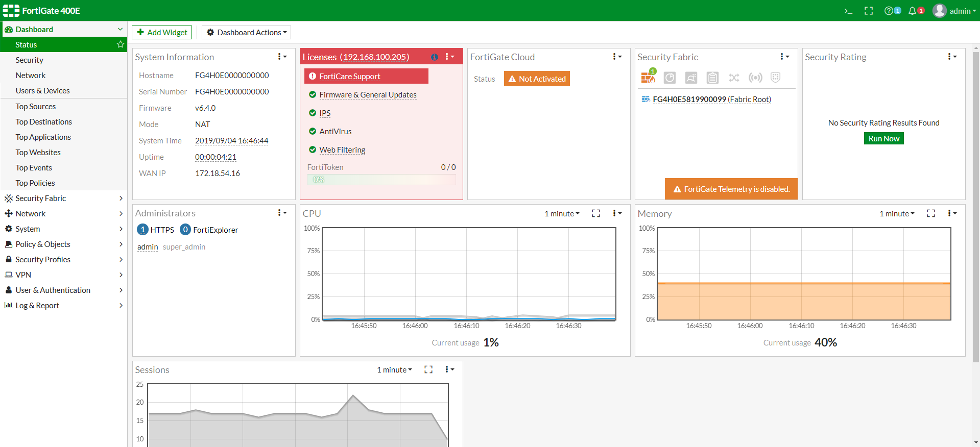Toggle the favorite star on Status
Viewport: 980px width, 447px height.
pyautogui.click(x=121, y=44)
